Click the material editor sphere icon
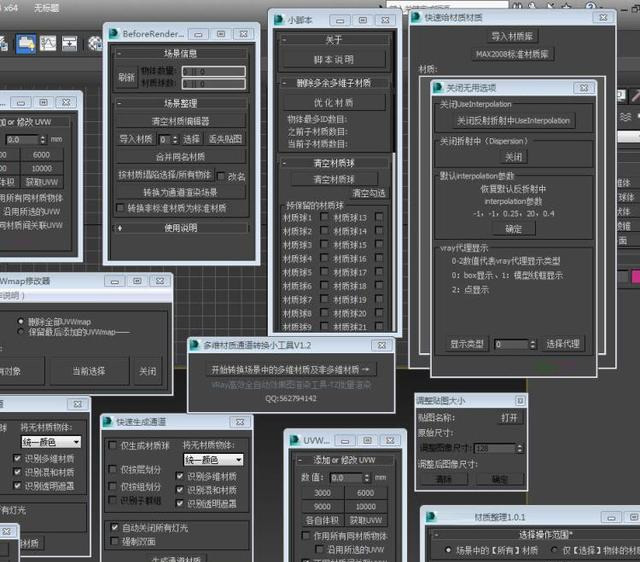 tap(94, 44)
